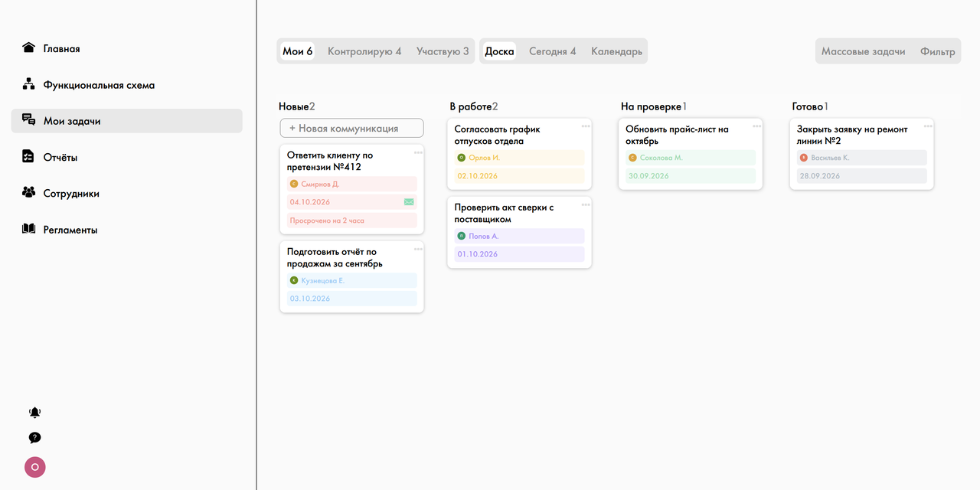Open the Фильтр button
The image size is (980, 490).
coord(938,51)
